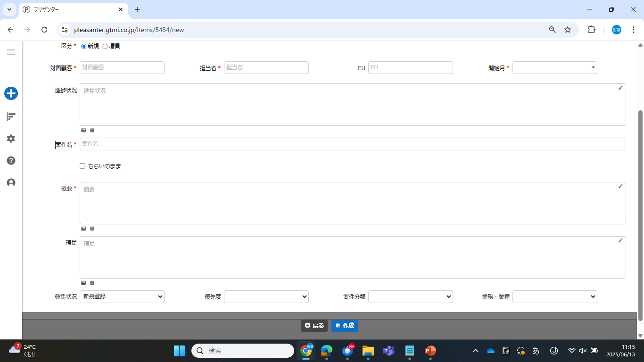Open the view mode icon in sidebar
This screenshot has width=644, height=362.
11,116
